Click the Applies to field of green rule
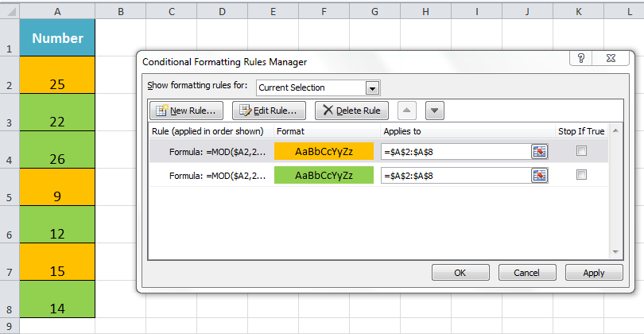Image resolution: width=644 pixels, height=334 pixels. pyautogui.click(x=456, y=176)
